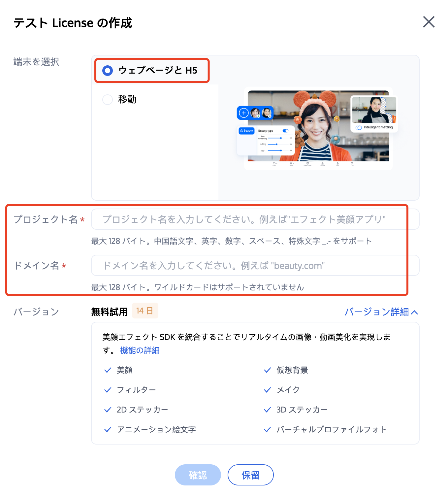The height and width of the screenshot is (497, 448).
Task: Click the checkmark icon beside 美顔
Action: pos(108,370)
